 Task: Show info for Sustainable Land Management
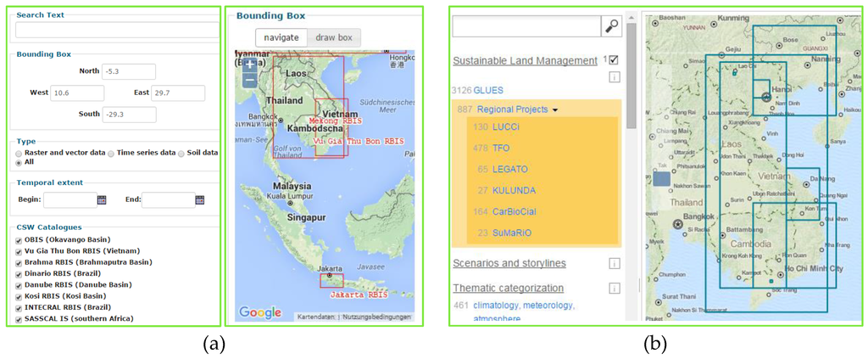[x=614, y=77]
